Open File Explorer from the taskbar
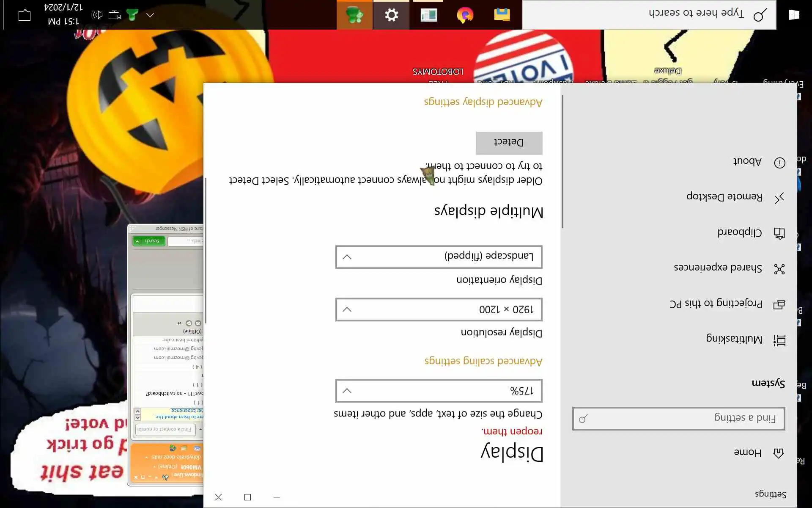The width and height of the screenshot is (812, 508). pyautogui.click(x=502, y=15)
